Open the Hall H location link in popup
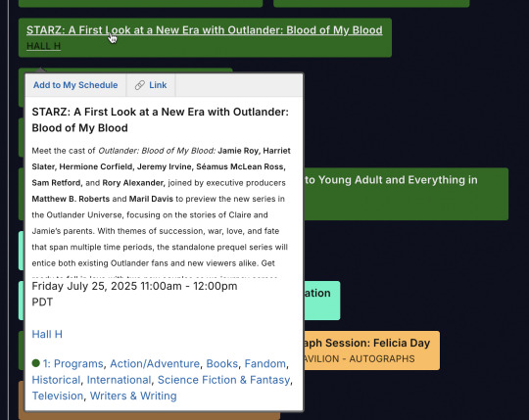 (x=47, y=334)
